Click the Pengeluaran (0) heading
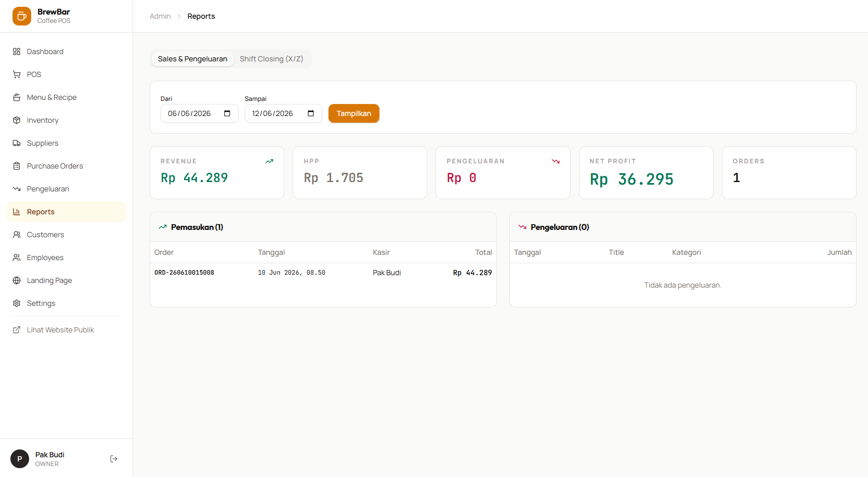The height and width of the screenshot is (477, 868). coord(560,227)
